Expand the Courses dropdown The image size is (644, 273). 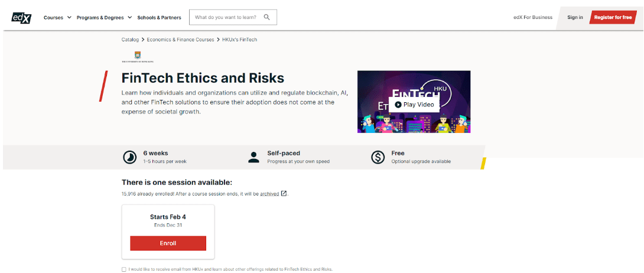tap(57, 18)
